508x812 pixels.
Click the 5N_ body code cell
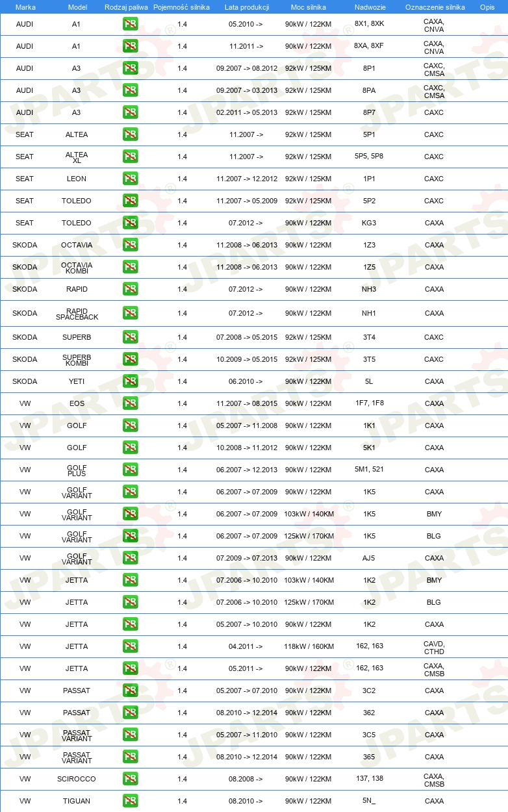tap(369, 801)
